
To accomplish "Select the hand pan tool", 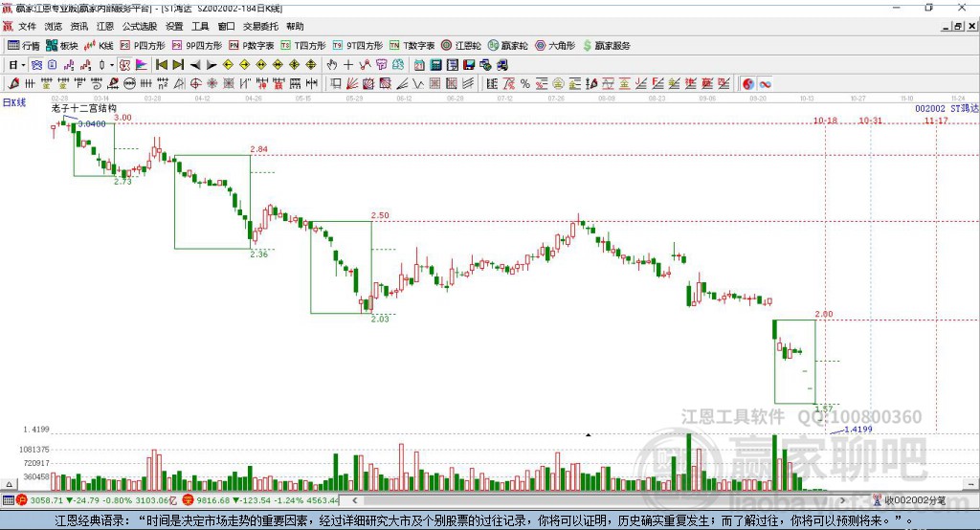I will 332,65.
